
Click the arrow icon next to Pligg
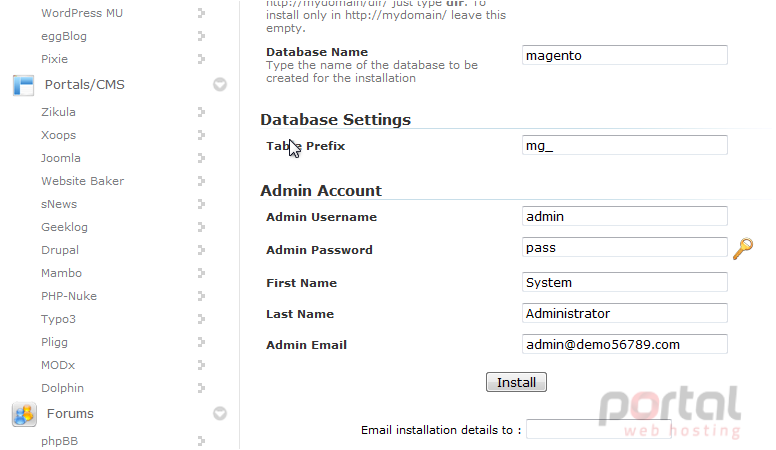[201, 342]
